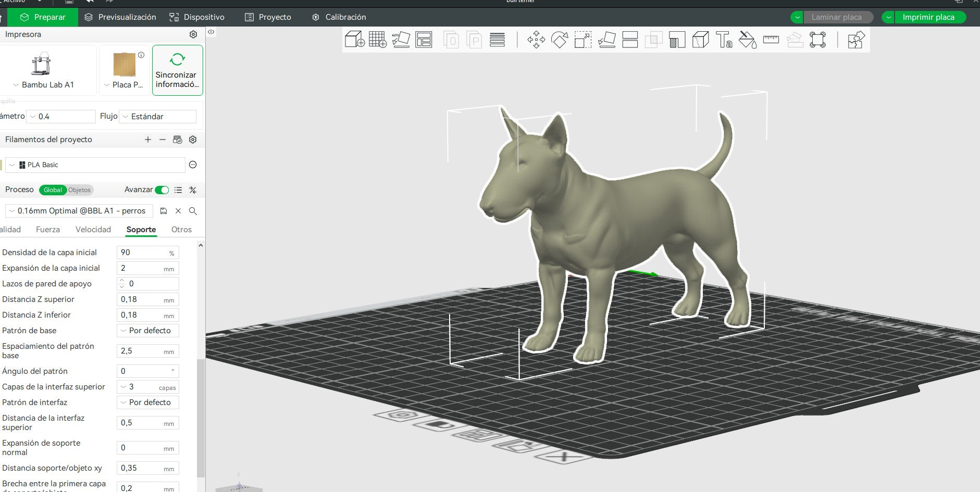The image size is (980, 492).
Task: Click the Assemble tool with corner bolts
Action: tap(818, 40)
